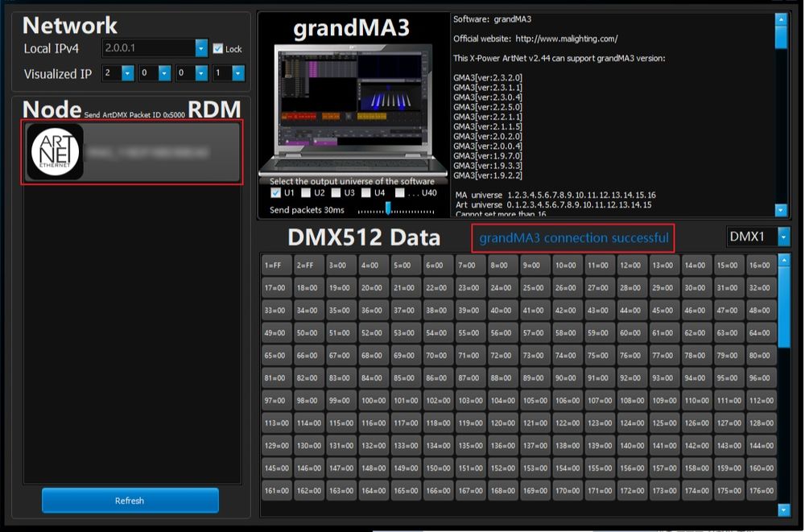
Task: Click DMX channel cell 2=FF
Action: click(x=309, y=266)
